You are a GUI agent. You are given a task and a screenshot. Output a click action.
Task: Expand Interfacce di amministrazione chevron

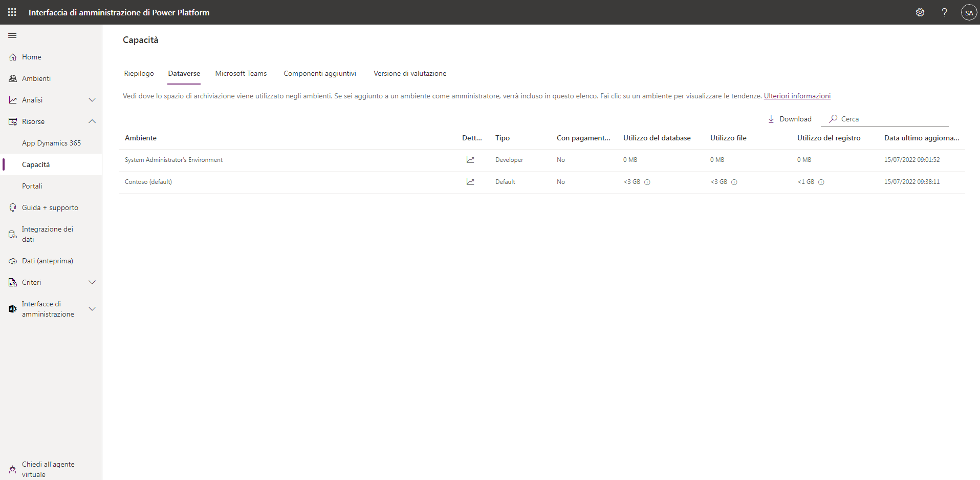click(x=92, y=309)
